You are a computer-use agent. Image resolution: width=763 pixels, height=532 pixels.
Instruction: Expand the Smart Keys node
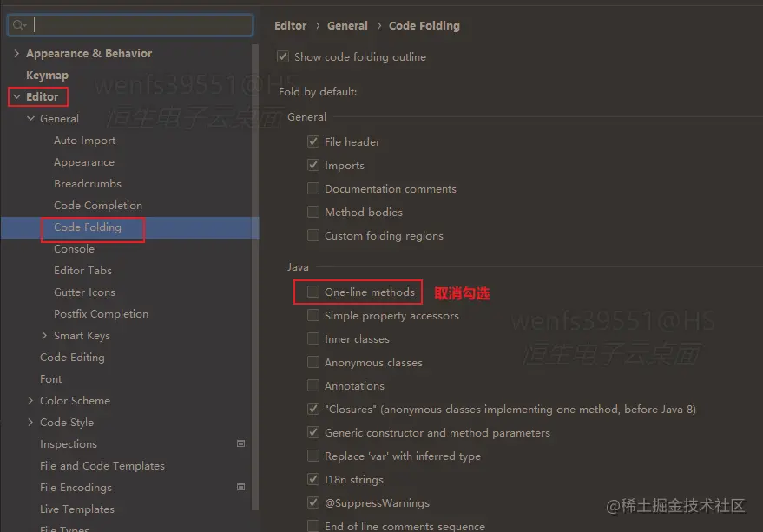tap(44, 335)
